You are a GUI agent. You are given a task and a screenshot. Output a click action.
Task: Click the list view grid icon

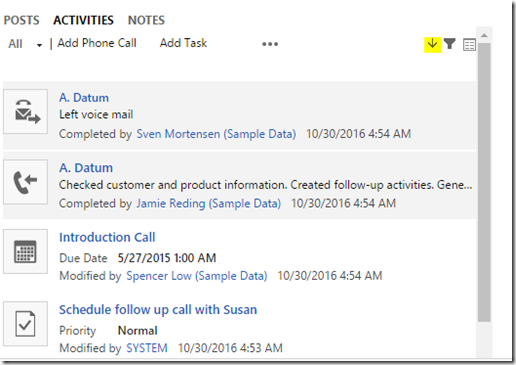click(x=469, y=45)
